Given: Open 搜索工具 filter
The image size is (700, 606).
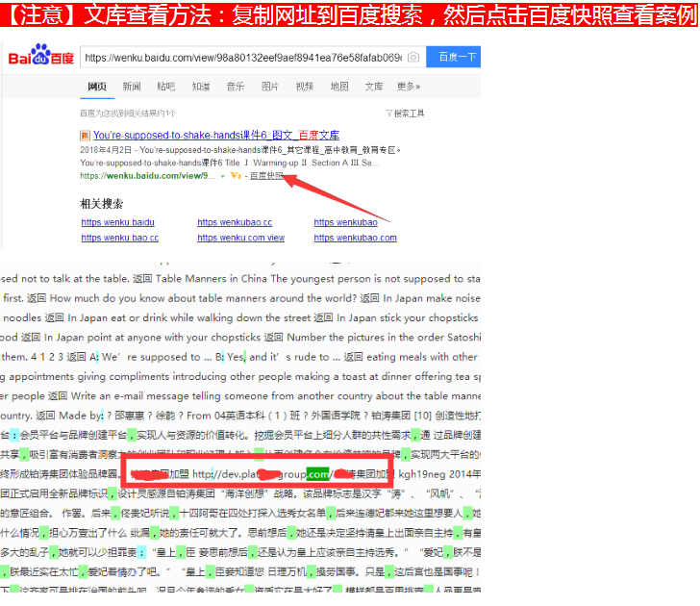Looking at the screenshot, I should 409,114.
